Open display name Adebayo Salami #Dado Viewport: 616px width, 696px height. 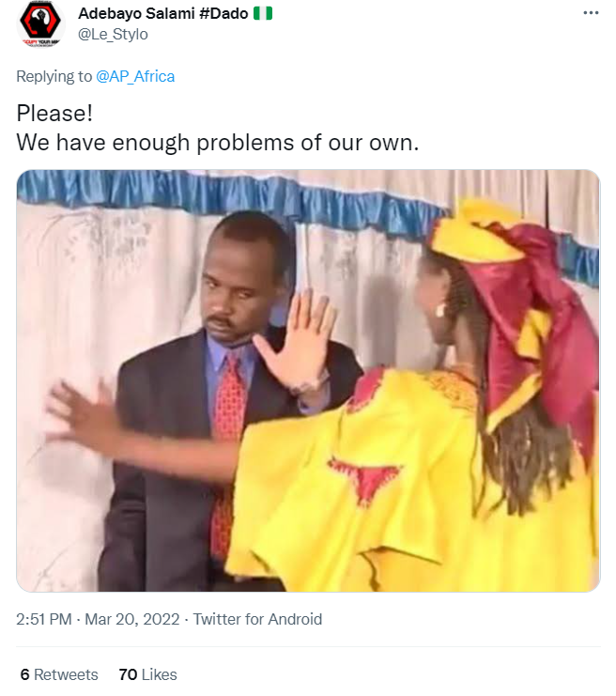[x=162, y=13]
